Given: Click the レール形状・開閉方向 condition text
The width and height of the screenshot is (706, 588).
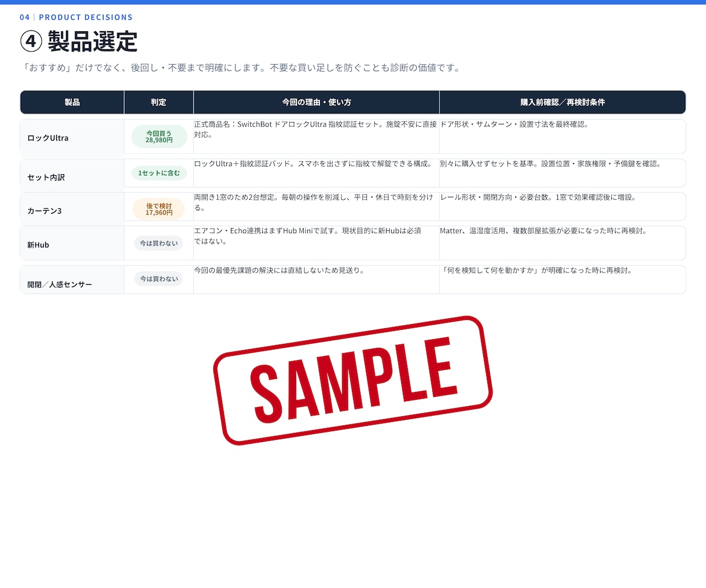Looking at the screenshot, I should (x=538, y=197).
